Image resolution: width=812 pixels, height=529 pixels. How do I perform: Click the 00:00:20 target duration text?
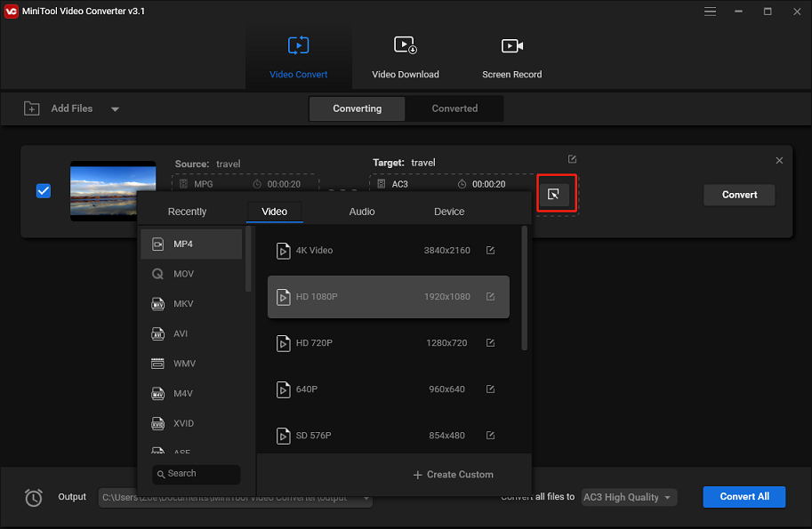(x=488, y=184)
